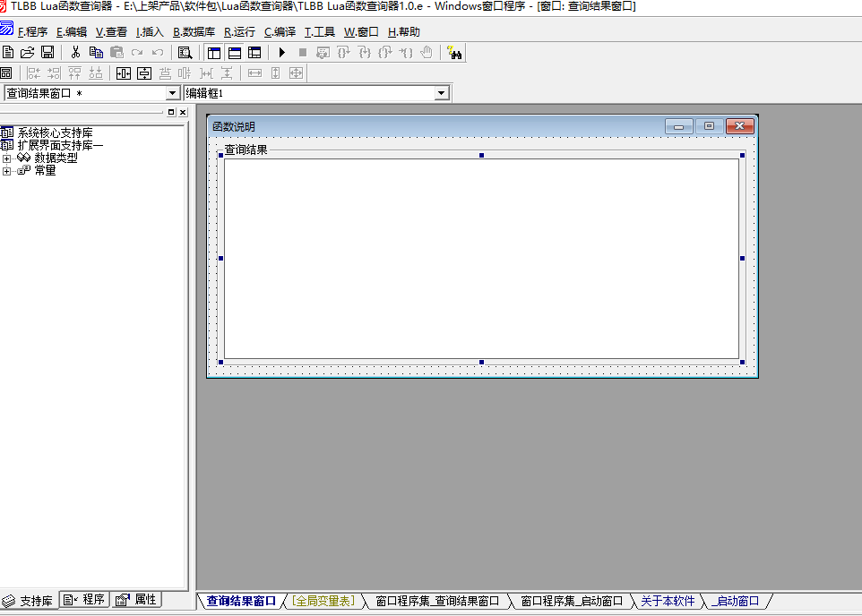862x616 pixels.
Task: Click the magnifier preview icon in toolbar
Action: [185, 53]
